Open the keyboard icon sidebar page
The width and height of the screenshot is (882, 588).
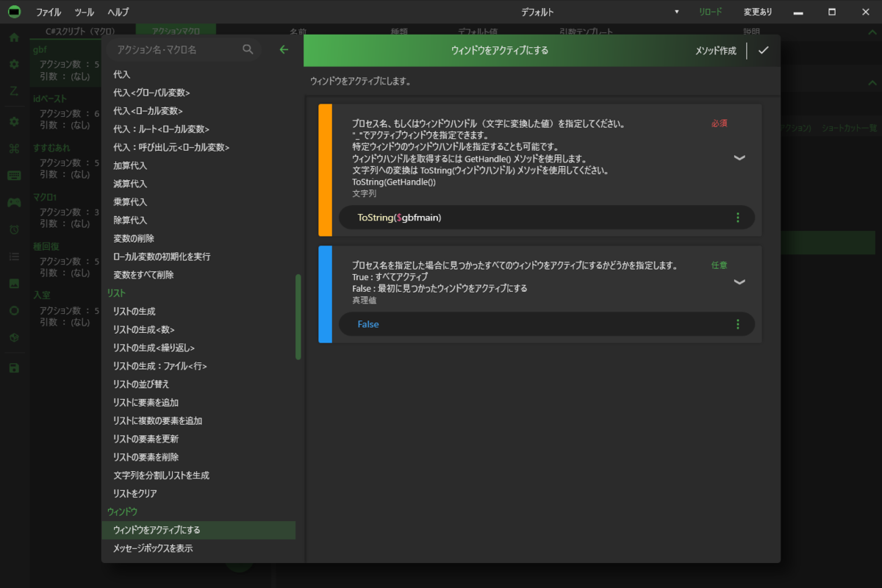pos(14,176)
